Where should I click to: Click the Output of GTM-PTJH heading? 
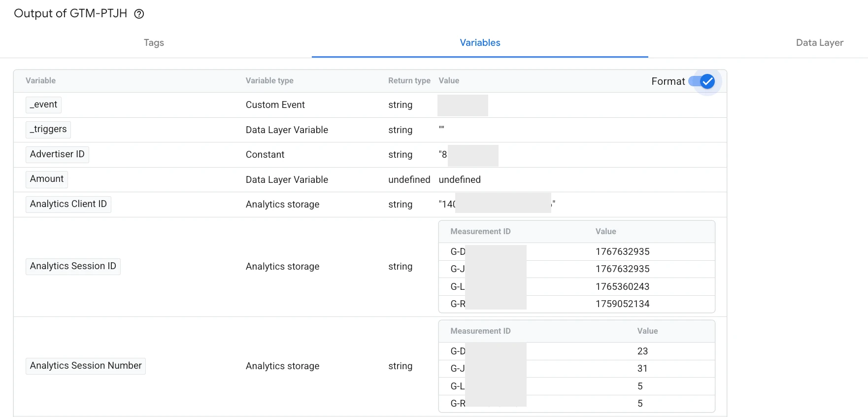pyautogui.click(x=70, y=13)
